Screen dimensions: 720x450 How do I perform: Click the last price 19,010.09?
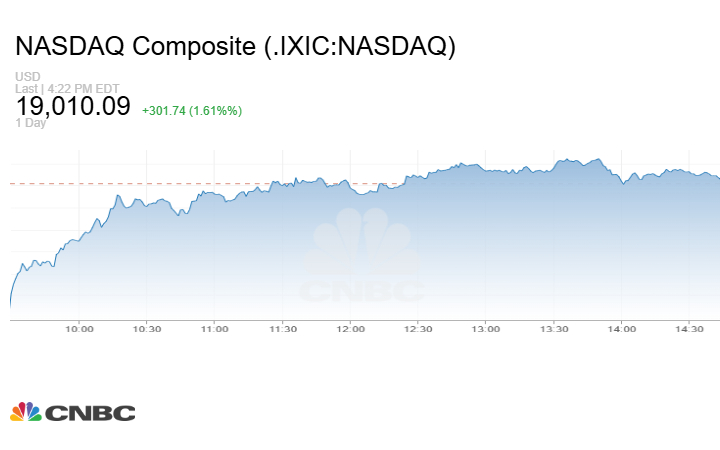(x=73, y=106)
